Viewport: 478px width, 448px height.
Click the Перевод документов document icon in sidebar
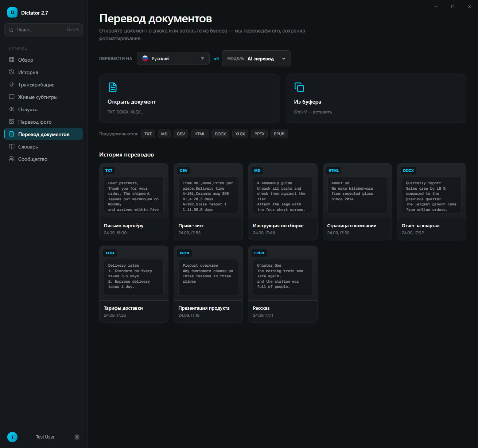[x=12, y=134]
